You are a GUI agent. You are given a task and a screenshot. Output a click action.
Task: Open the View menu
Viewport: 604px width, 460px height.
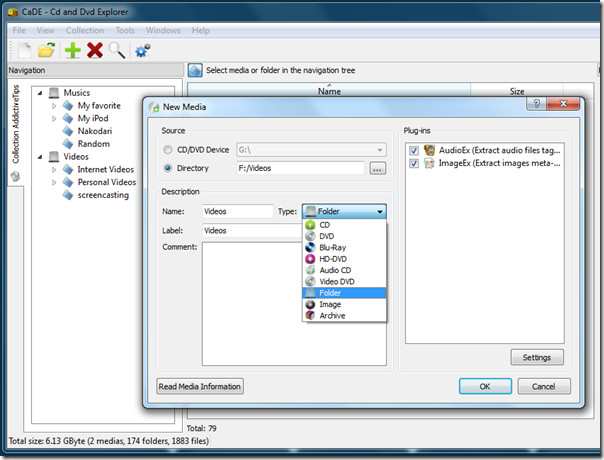[45, 30]
